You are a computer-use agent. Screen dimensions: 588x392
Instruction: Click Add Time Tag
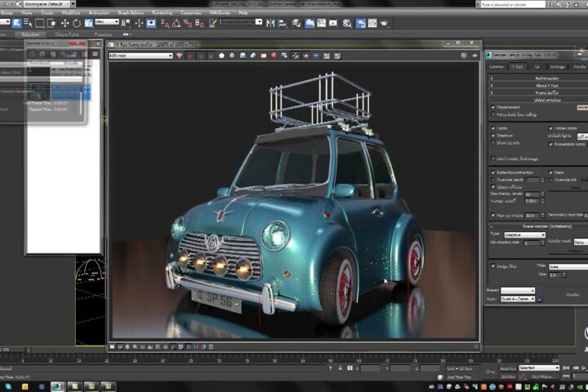[x=459, y=377]
